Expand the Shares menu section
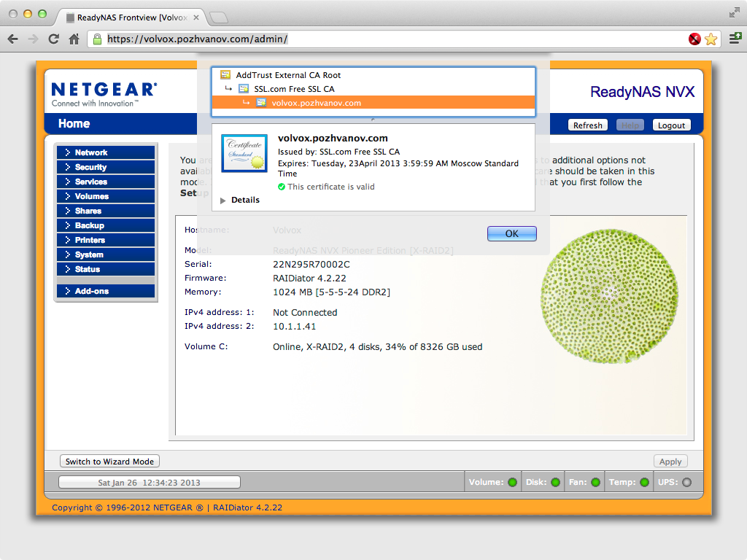Image resolution: width=747 pixels, height=560 pixels. [x=106, y=211]
